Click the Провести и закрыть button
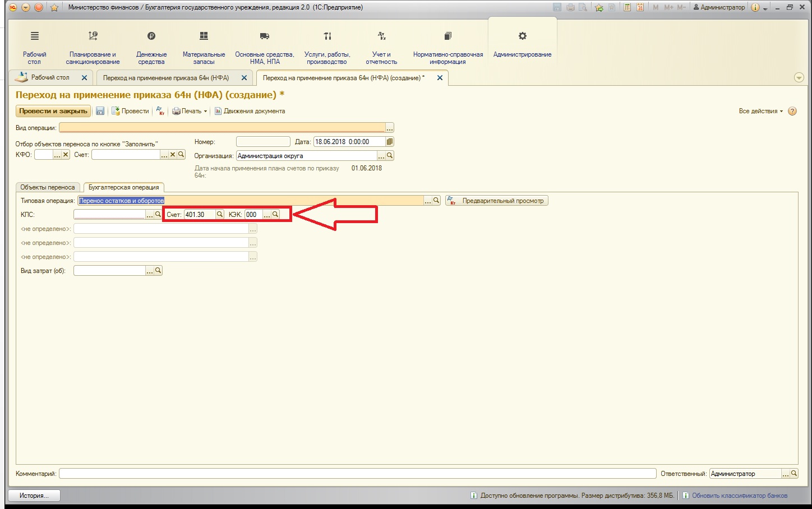The image size is (812, 509). 53,111
